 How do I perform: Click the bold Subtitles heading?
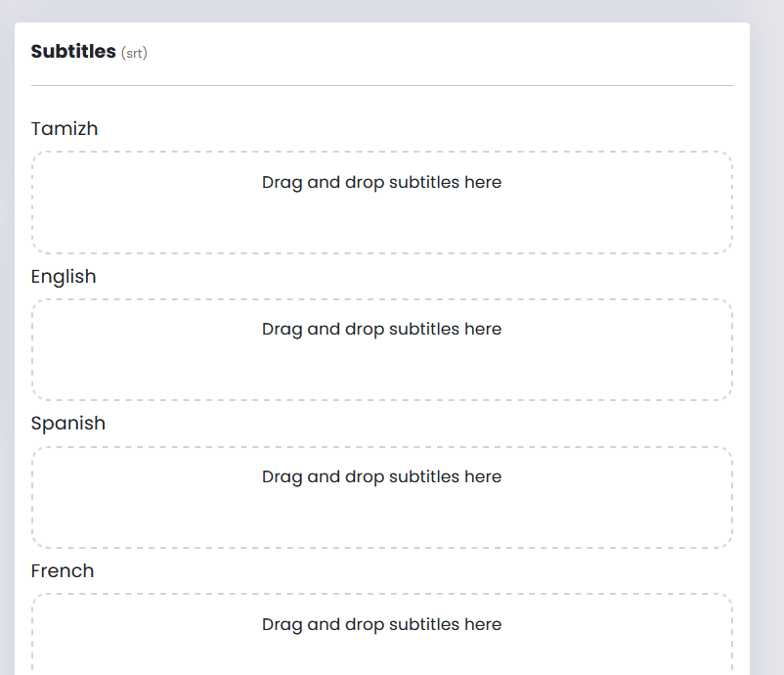[x=73, y=52]
